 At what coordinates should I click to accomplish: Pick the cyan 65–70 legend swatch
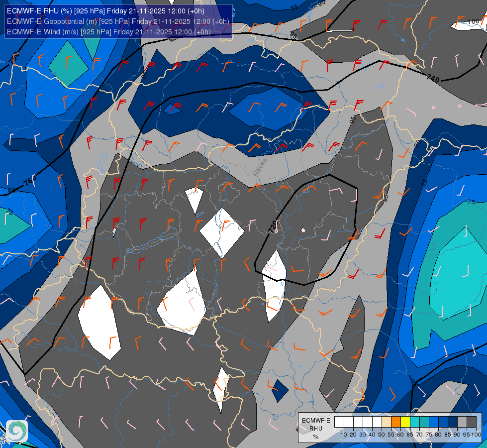[415, 422]
